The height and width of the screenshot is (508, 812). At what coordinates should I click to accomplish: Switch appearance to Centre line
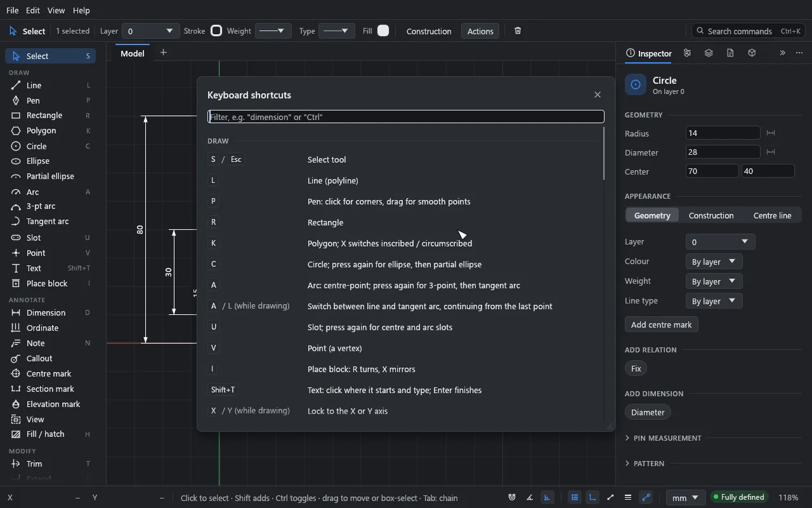click(x=772, y=215)
